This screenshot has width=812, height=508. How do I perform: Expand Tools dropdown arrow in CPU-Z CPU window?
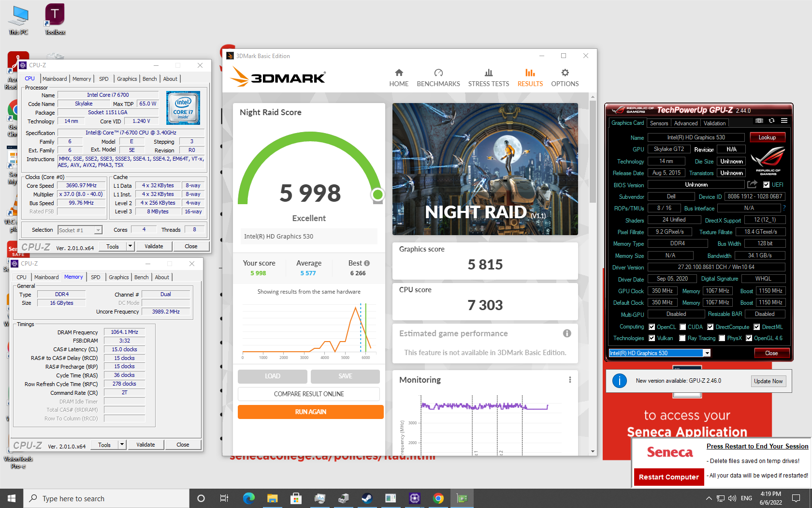pyautogui.click(x=130, y=246)
